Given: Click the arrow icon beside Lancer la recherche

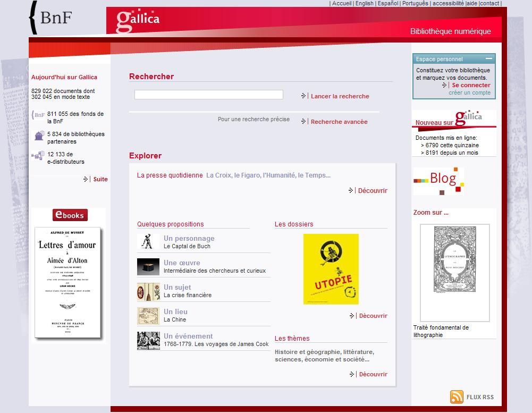Looking at the screenshot, I should point(303,96).
